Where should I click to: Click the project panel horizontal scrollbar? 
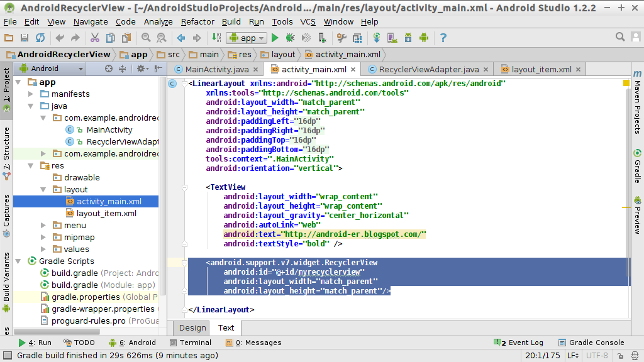(57, 331)
